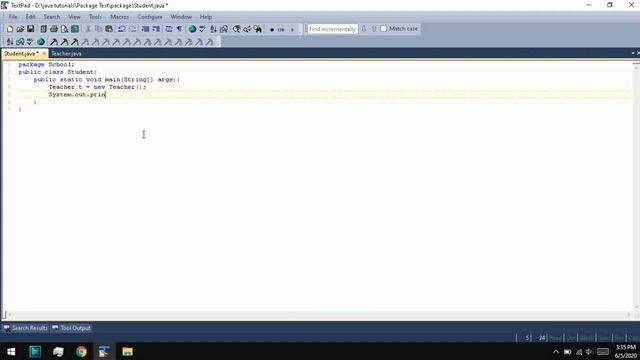The height and width of the screenshot is (360, 640).
Task: Click the 'System.out.prin' line
Action: 77,94
